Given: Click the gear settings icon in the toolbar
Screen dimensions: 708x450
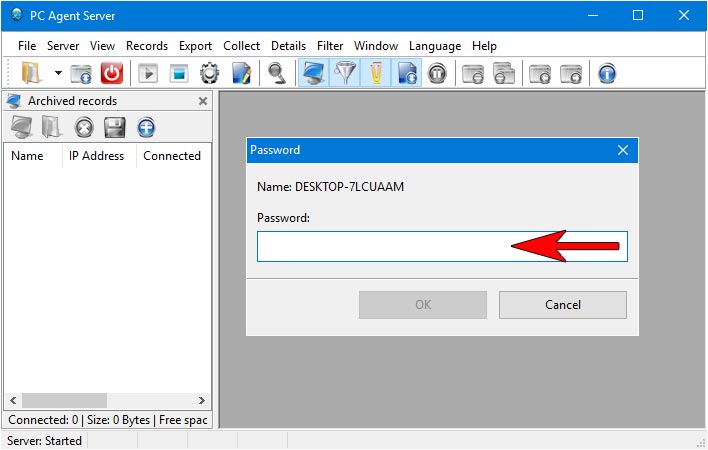Looking at the screenshot, I should pos(209,73).
